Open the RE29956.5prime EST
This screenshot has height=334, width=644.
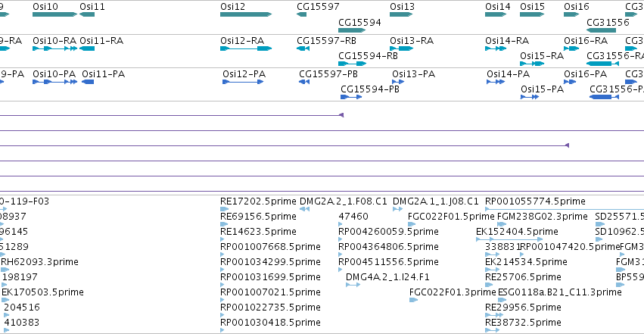point(494,315)
